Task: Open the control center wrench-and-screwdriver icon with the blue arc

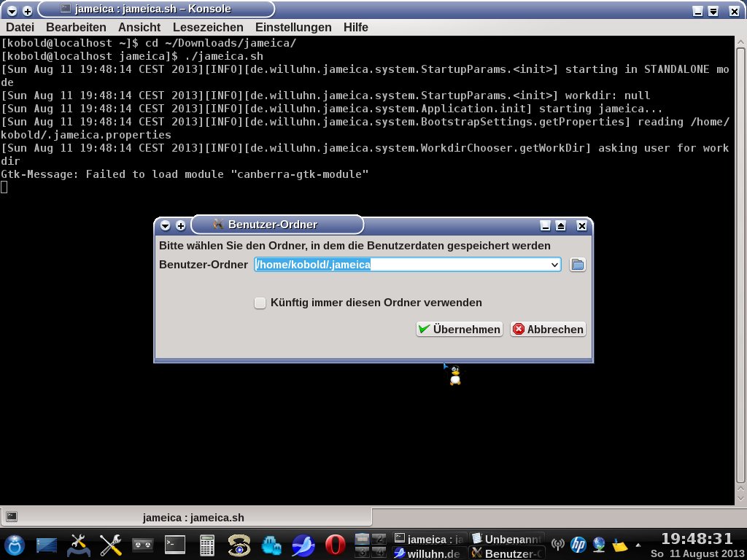Action: [79, 545]
